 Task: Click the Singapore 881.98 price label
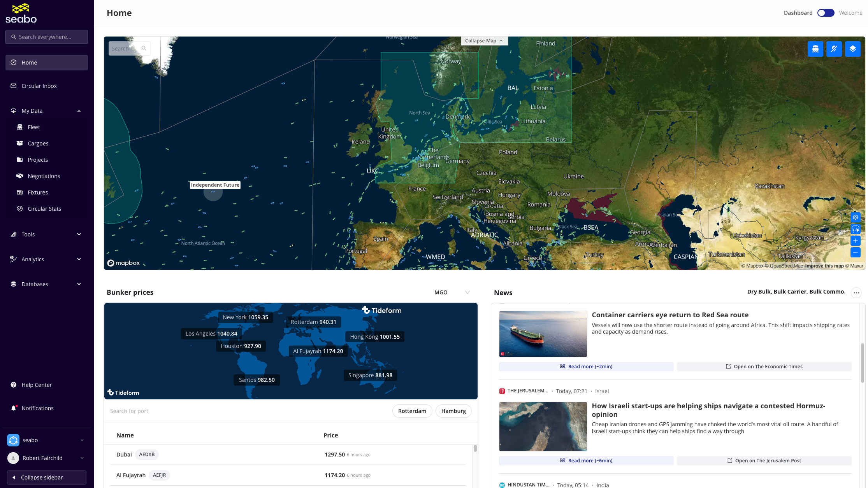click(370, 375)
